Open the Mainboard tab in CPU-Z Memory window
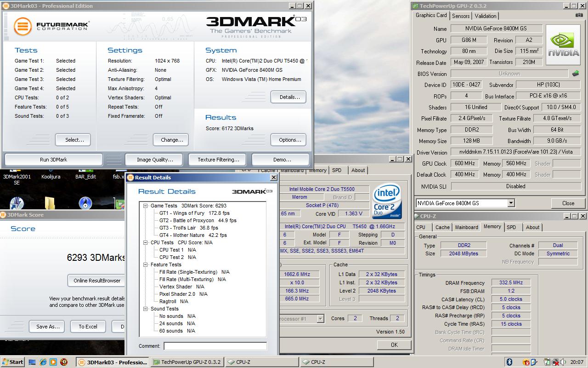Screen dimensions: 588x368 point(466,227)
